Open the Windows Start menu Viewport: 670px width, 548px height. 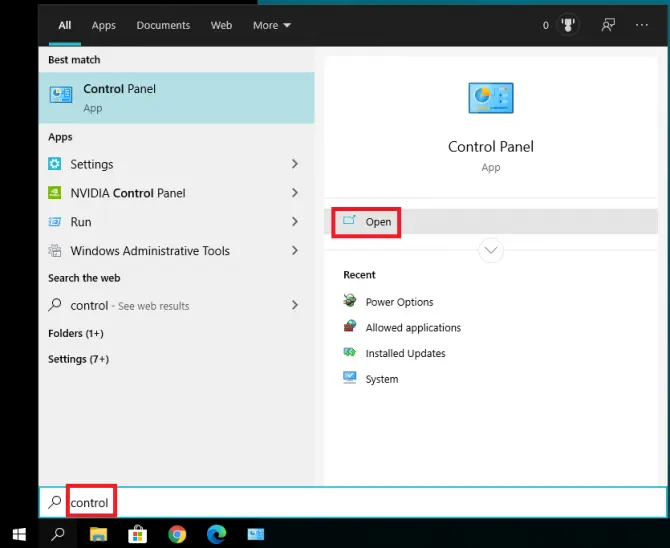[x=19, y=534]
